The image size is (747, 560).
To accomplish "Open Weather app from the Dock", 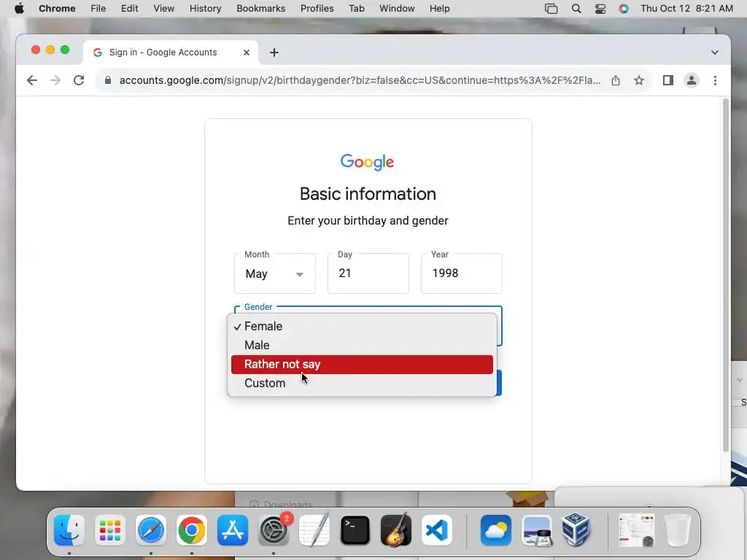I will (496, 530).
